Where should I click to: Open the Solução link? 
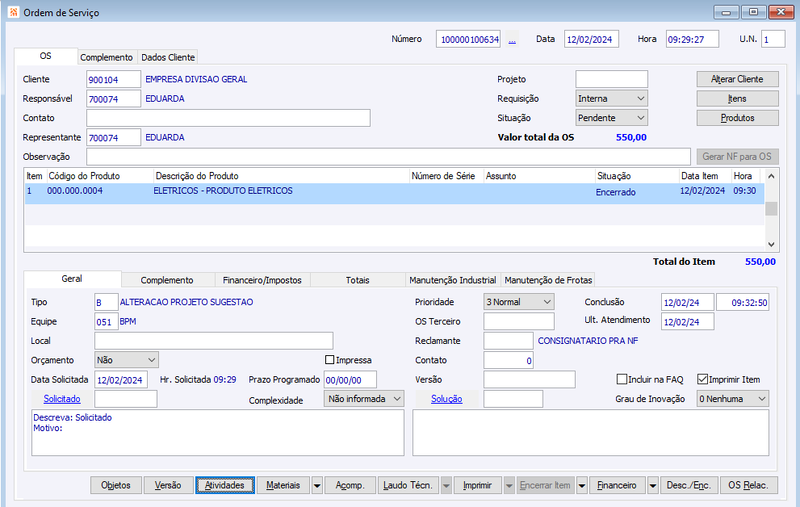point(446,399)
